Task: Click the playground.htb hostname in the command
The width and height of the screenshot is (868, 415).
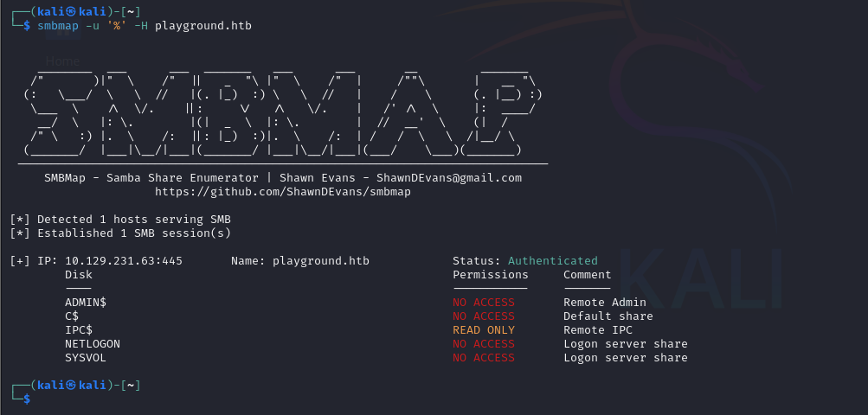Action: pyautogui.click(x=203, y=25)
